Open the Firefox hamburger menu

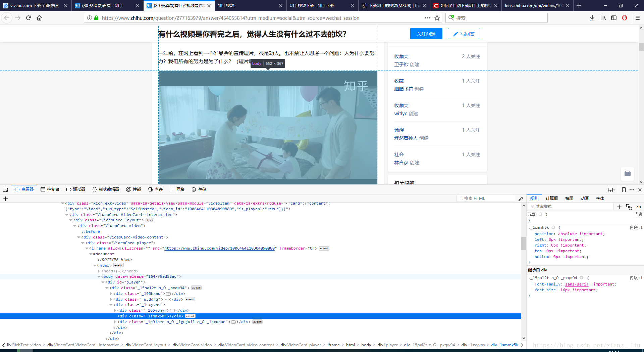638,18
